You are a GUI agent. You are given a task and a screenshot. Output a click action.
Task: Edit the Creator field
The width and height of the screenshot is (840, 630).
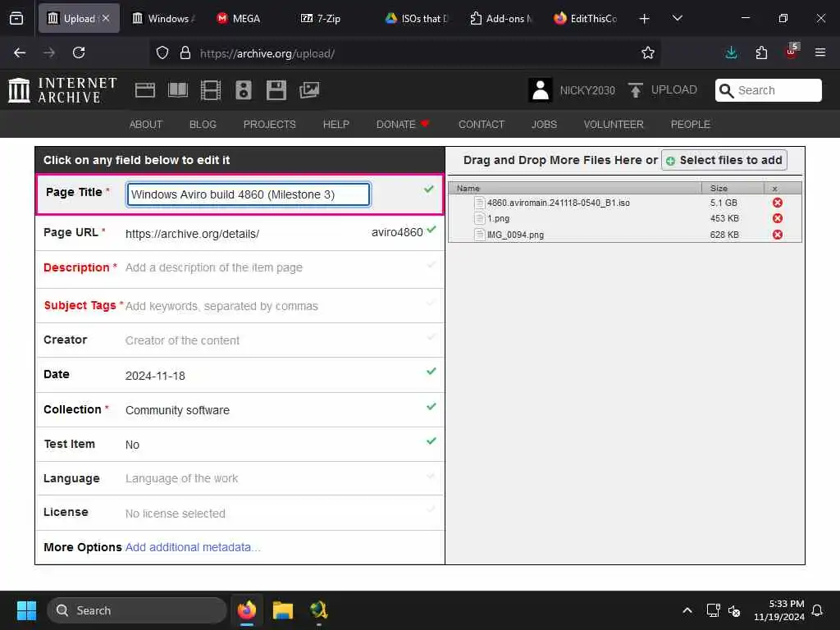[182, 340]
